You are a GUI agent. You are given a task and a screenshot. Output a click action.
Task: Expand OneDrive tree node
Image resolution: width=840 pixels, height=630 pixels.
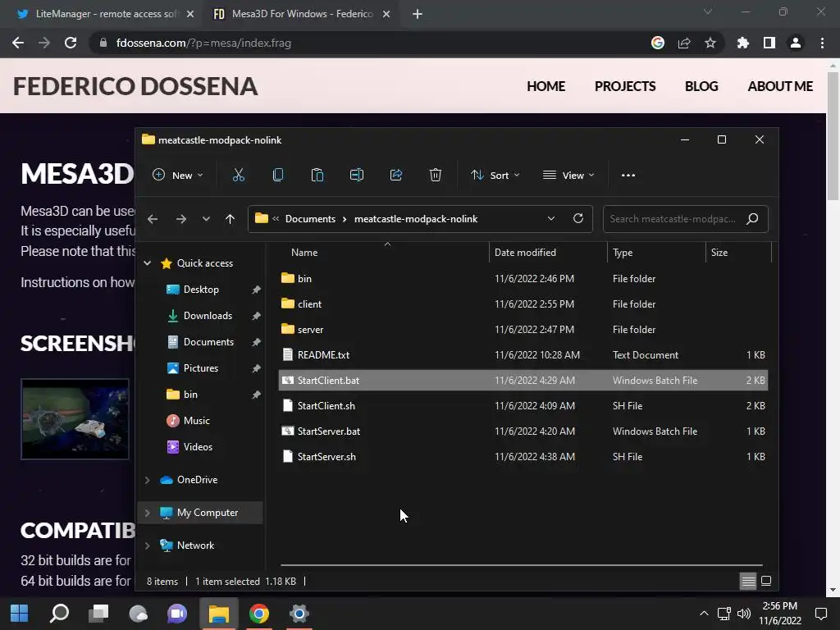click(148, 480)
